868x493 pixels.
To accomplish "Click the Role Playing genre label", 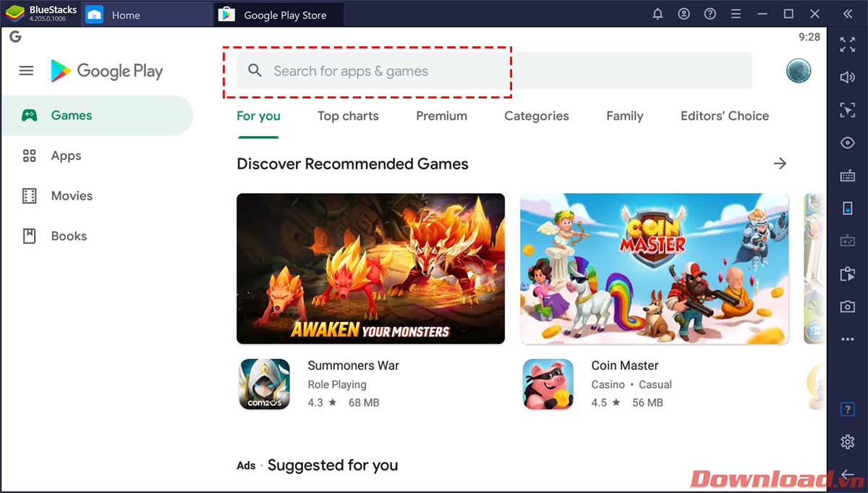I will [x=337, y=384].
